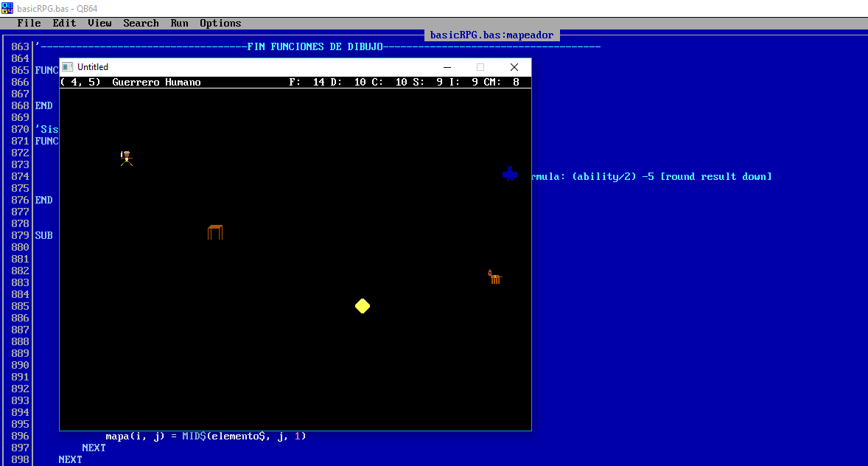This screenshot has width=868, height=466.
Task: Click line number 885 in the editor
Action: pos(19,306)
